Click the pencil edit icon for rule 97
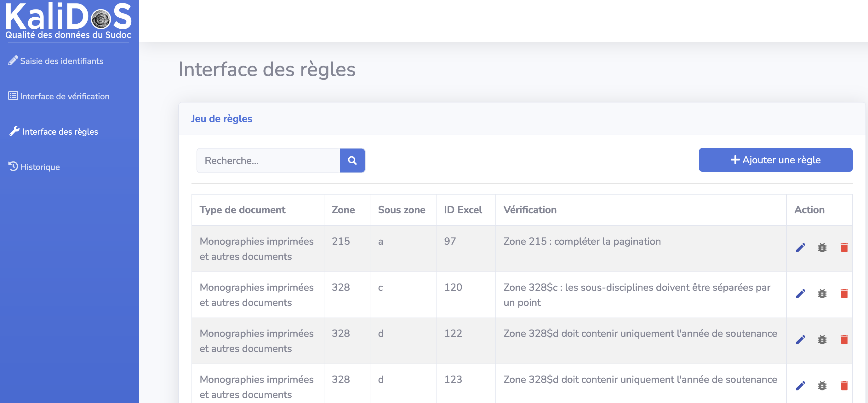Image resolution: width=868 pixels, height=403 pixels. pyautogui.click(x=800, y=248)
